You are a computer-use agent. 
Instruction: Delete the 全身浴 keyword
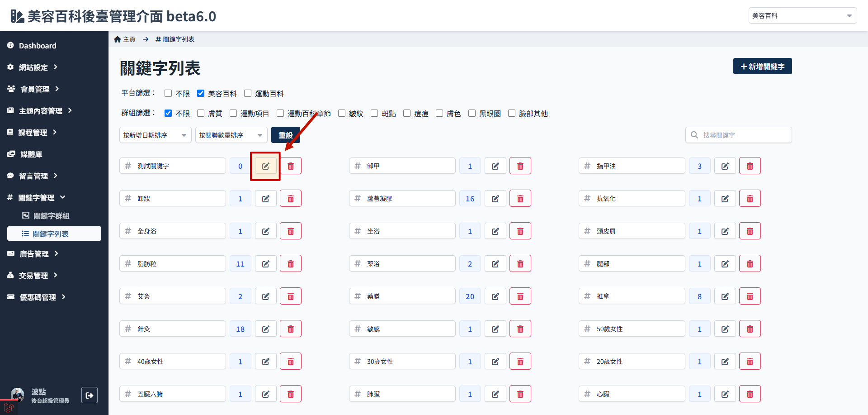291,231
